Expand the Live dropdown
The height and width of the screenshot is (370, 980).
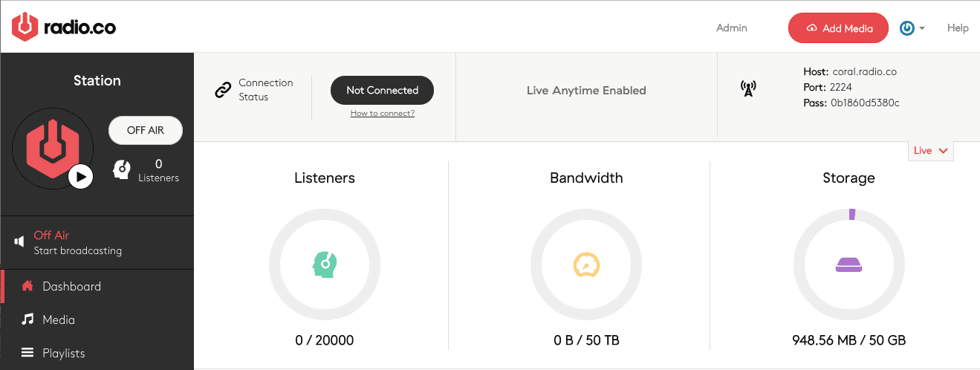(930, 150)
